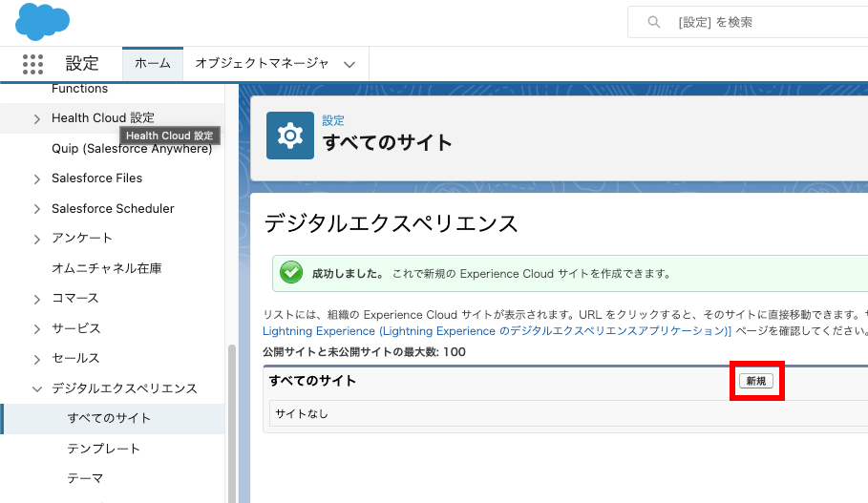Image resolution: width=868 pixels, height=503 pixels.
Task: Click the green success checkmark icon
Action: (291, 273)
